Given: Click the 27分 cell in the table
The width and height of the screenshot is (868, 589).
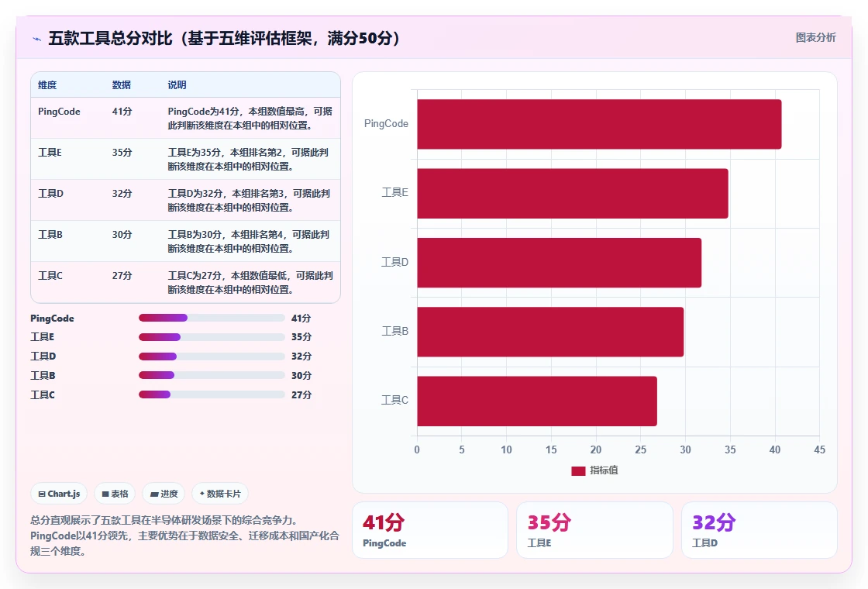Looking at the screenshot, I should point(122,275).
